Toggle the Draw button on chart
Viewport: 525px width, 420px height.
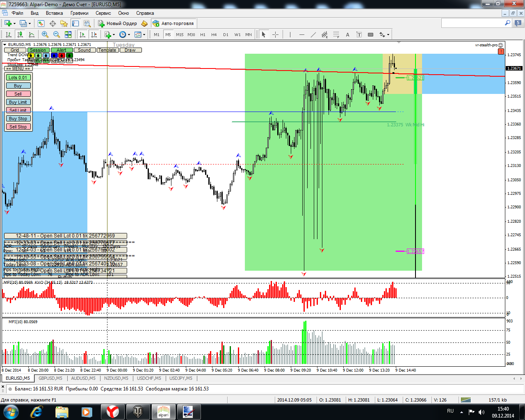(x=130, y=50)
